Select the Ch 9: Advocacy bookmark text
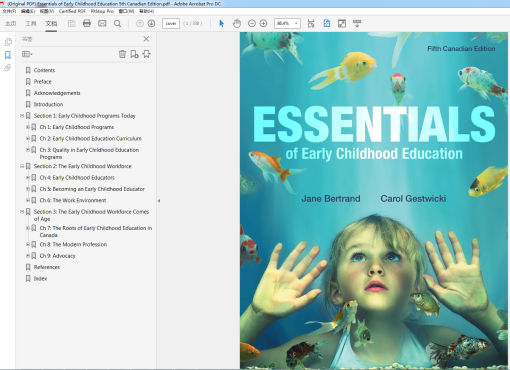 58,256
